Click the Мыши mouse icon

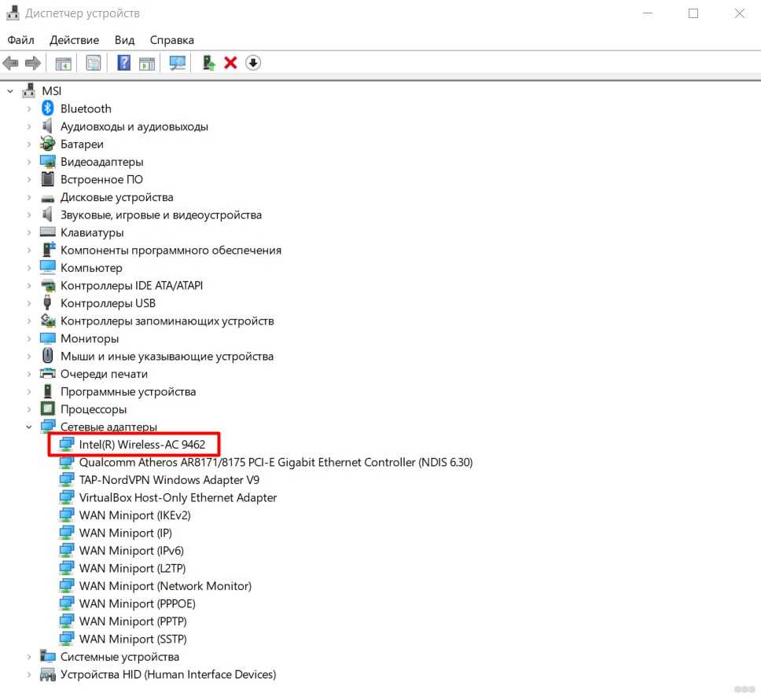pos(47,356)
